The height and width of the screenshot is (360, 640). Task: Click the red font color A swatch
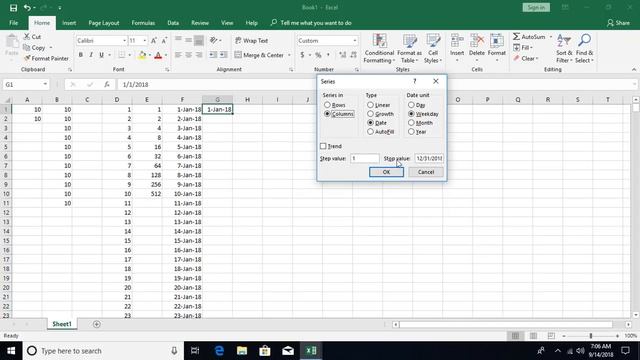pyautogui.click(x=158, y=55)
